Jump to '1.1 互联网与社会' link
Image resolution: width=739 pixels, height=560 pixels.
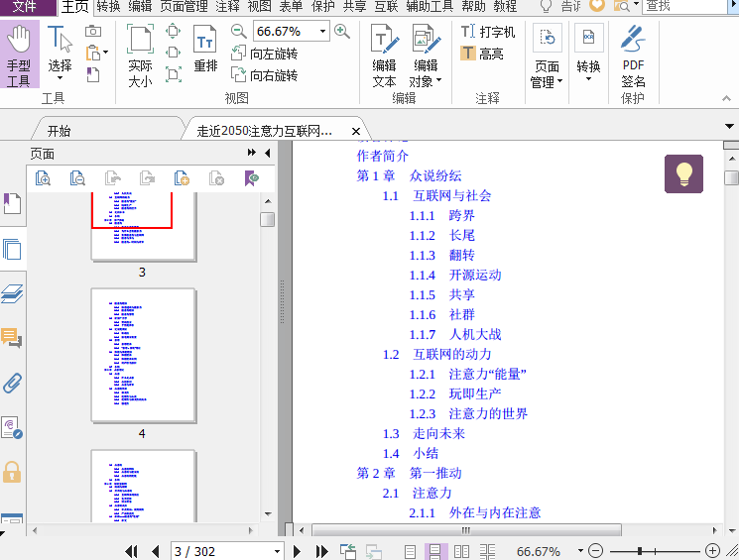(436, 196)
